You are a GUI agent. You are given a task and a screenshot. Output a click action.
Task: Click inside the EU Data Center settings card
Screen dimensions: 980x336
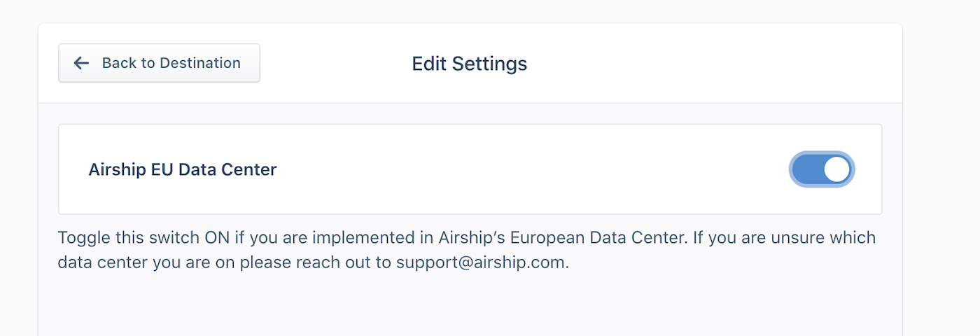coord(470,169)
